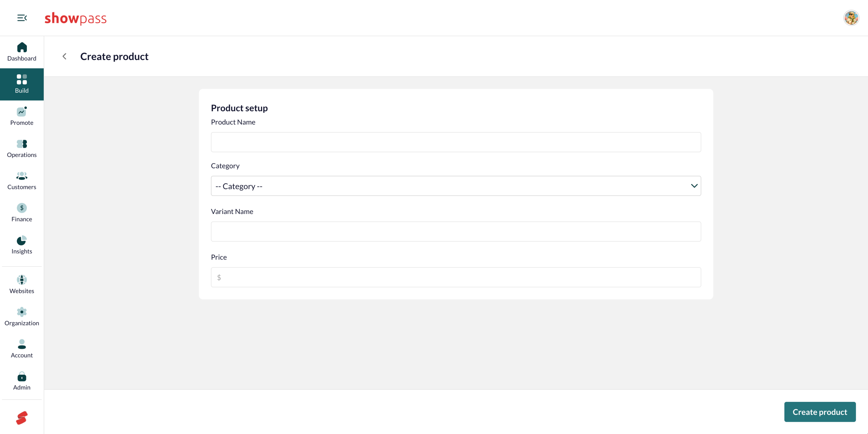Viewport: 868px width, 434px height.
Task: Click the Showpass logo in the header
Action: (x=76, y=18)
